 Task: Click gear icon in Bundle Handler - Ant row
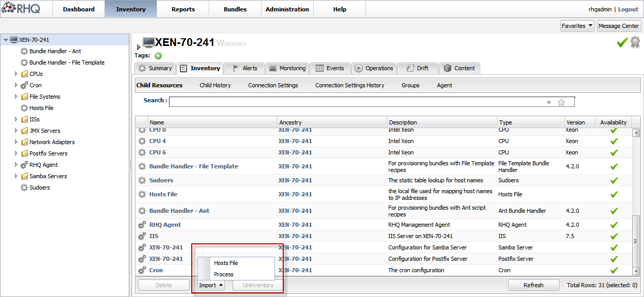pyautogui.click(x=142, y=211)
